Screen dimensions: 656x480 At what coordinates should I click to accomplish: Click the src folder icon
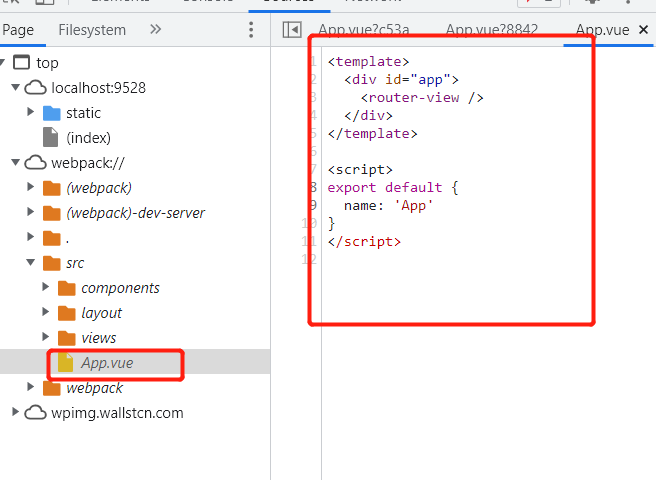click(x=51, y=264)
